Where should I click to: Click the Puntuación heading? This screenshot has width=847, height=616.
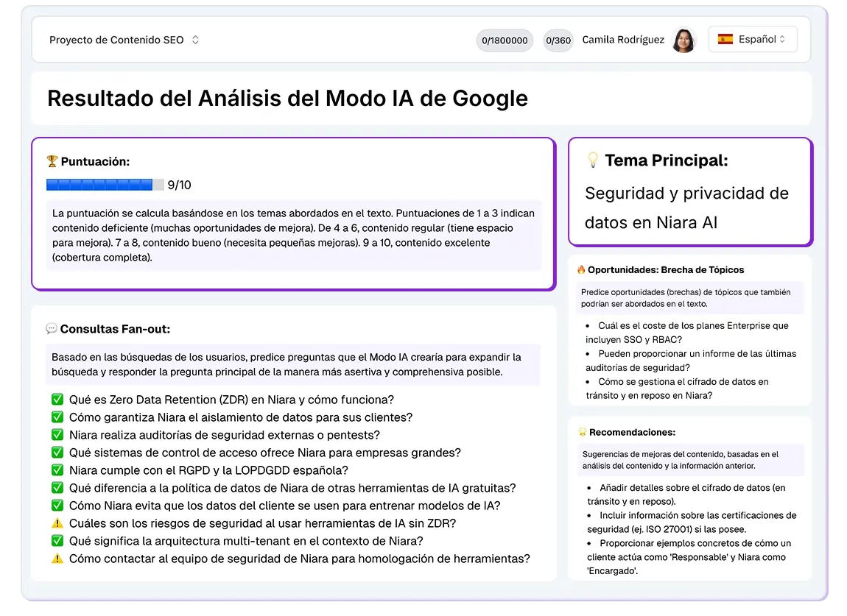pyautogui.click(x=95, y=161)
